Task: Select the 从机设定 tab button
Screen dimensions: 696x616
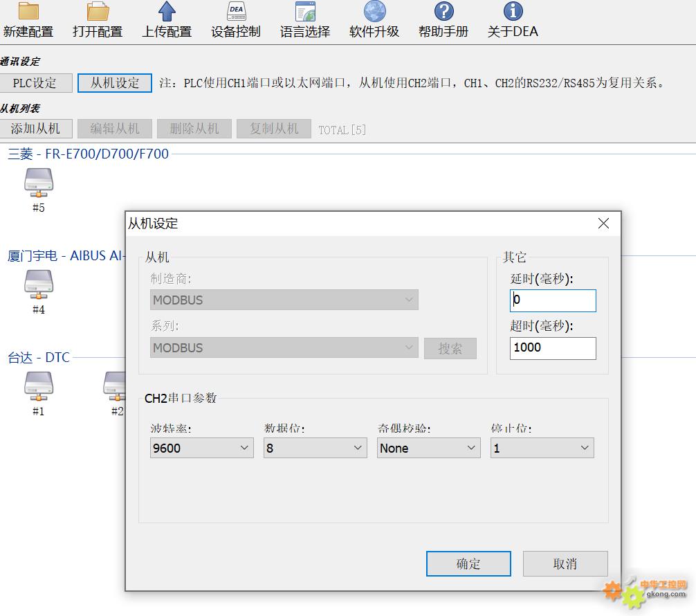Action: [x=115, y=83]
